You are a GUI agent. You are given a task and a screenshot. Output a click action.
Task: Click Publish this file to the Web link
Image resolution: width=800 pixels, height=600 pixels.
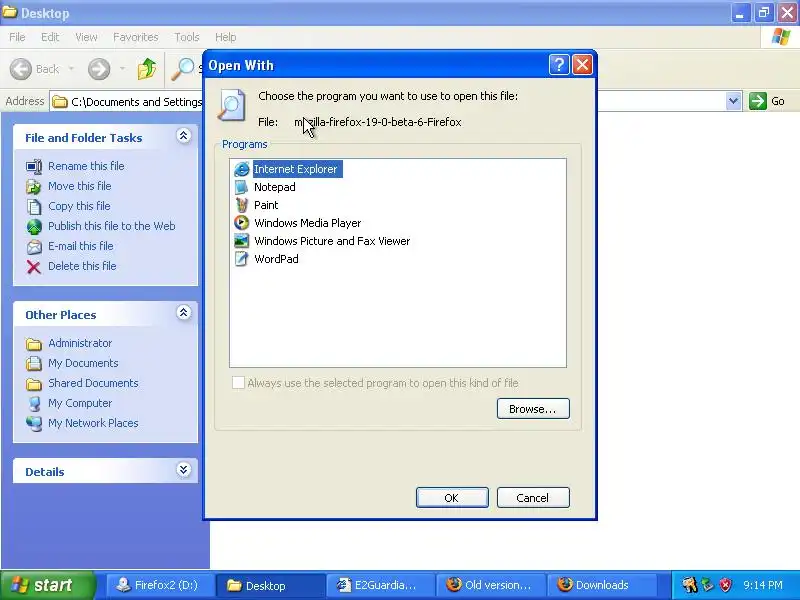pos(111,226)
